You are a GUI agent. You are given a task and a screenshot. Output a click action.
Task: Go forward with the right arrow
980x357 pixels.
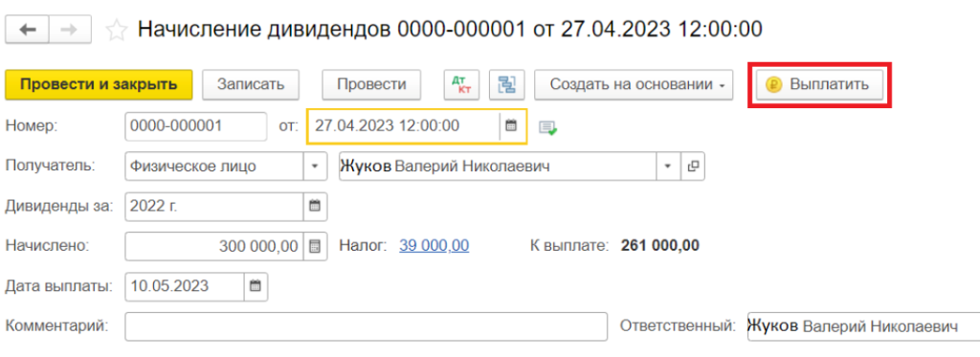point(70,30)
